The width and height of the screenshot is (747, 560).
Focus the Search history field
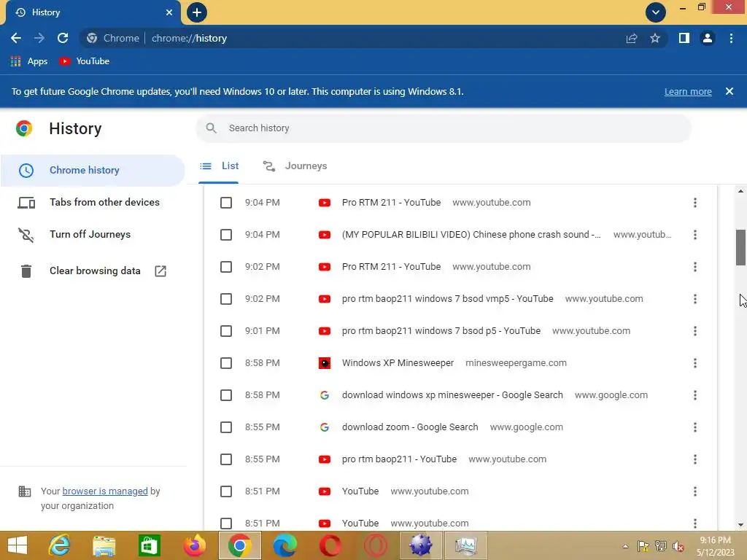pos(443,128)
